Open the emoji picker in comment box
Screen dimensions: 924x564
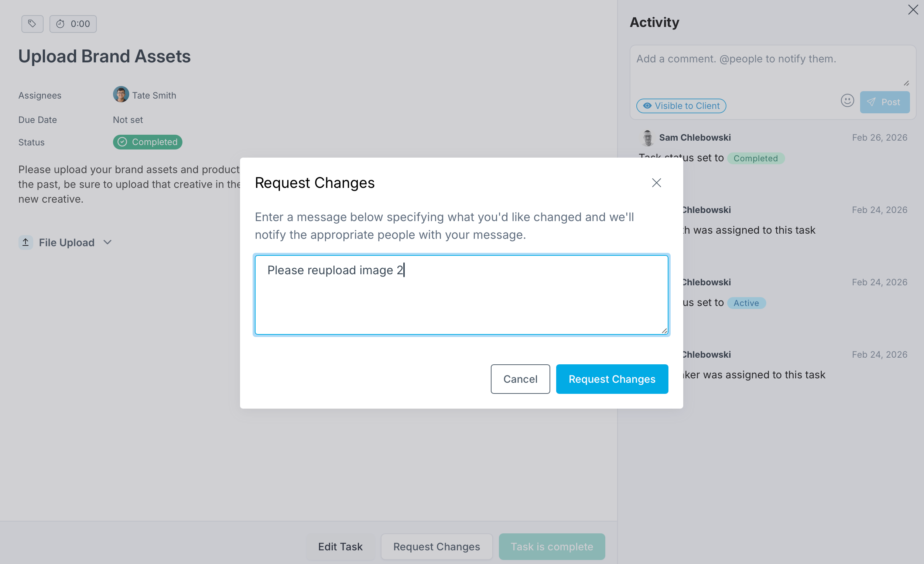[847, 101]
